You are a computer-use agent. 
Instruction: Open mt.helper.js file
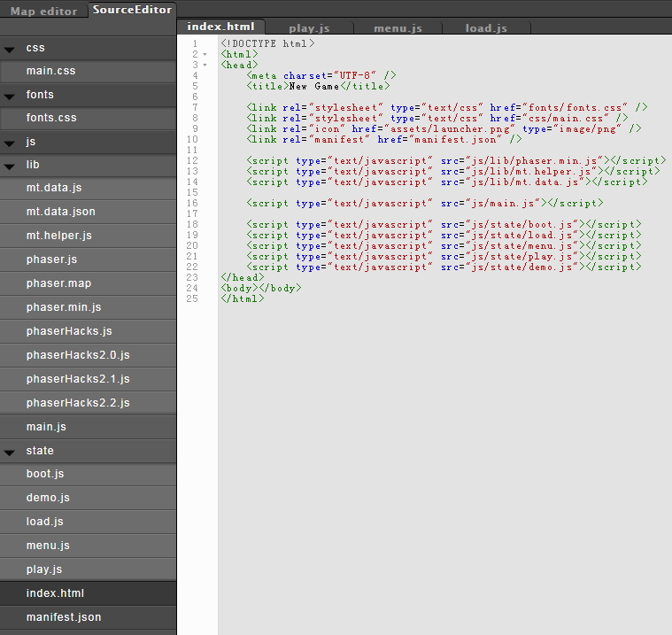coord(88,236)
